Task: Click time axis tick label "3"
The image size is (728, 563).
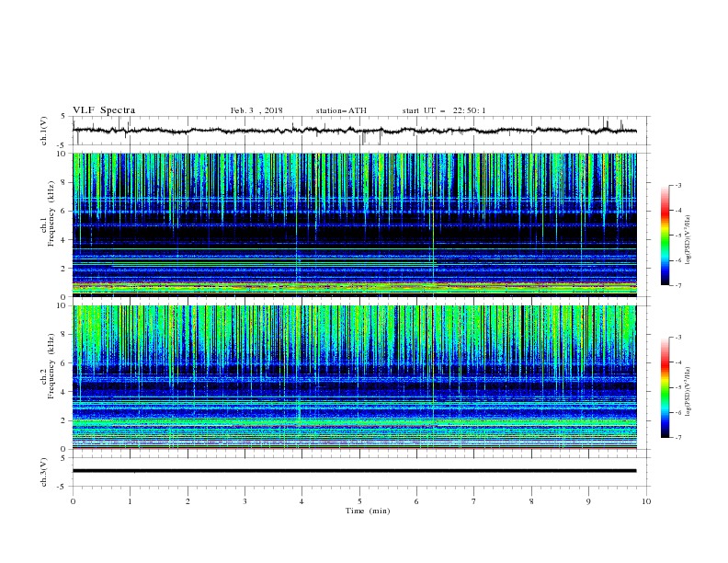Action: tap(245, 501)
